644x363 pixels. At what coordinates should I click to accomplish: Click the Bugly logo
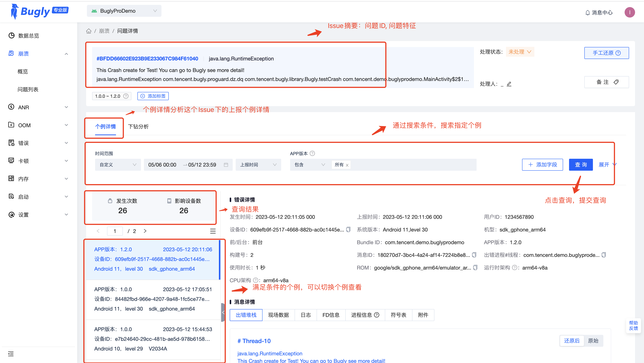39,12
